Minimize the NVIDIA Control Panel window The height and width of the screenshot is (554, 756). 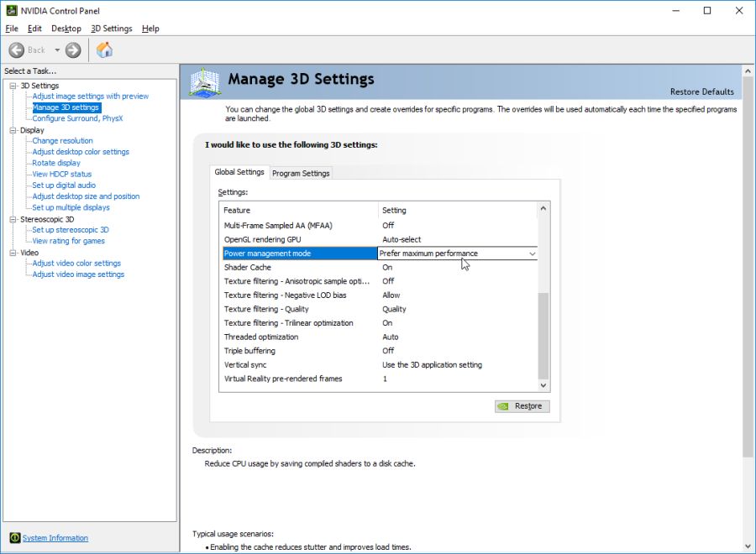pyautogui.click(x=676, y=11)
